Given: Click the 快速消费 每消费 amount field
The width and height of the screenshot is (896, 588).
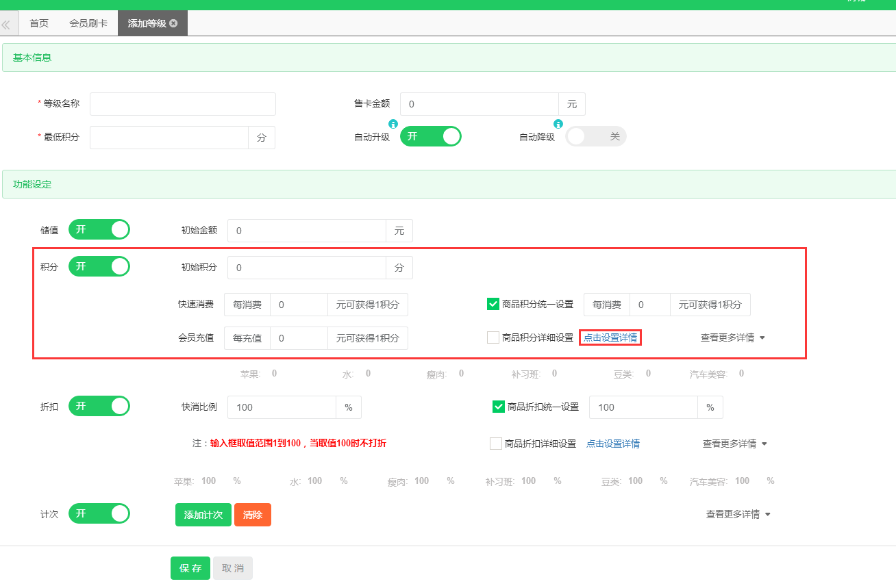Looking at the screenshot, I should point(299,305).
